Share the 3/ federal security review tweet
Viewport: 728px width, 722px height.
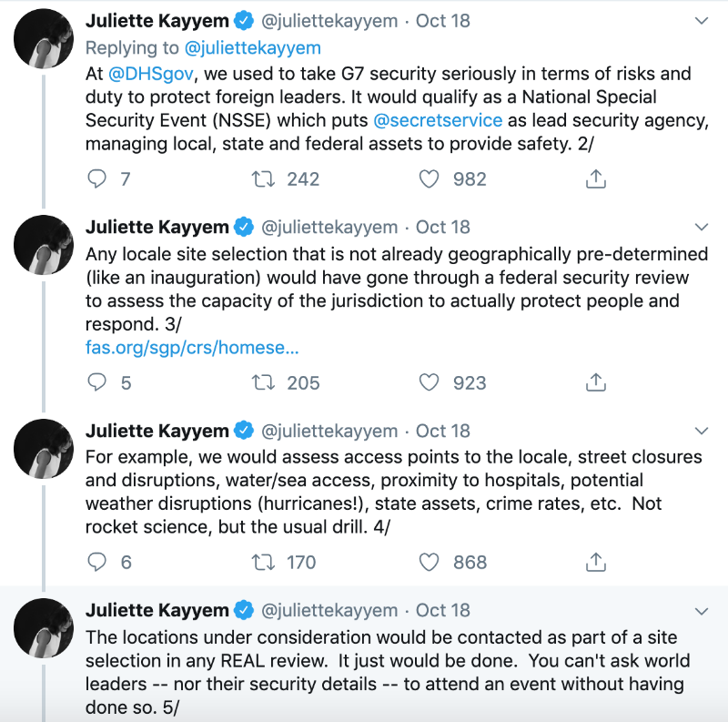click(596, 382)
